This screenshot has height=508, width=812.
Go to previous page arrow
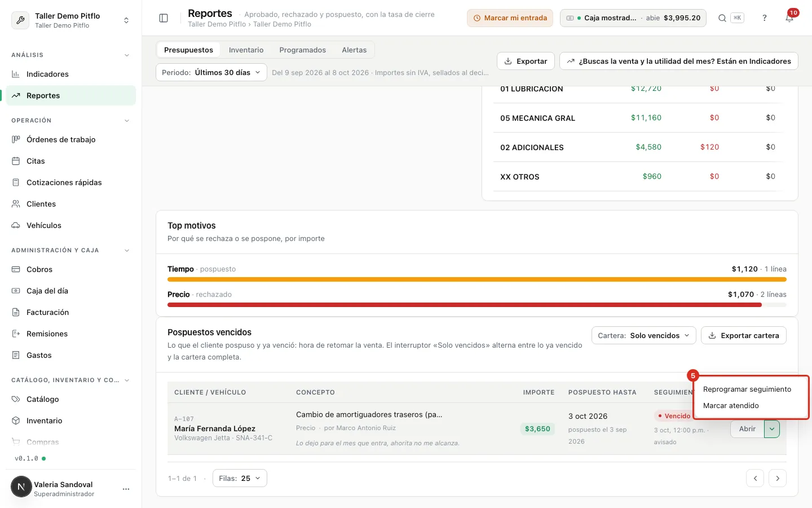(x=755, y=478)
